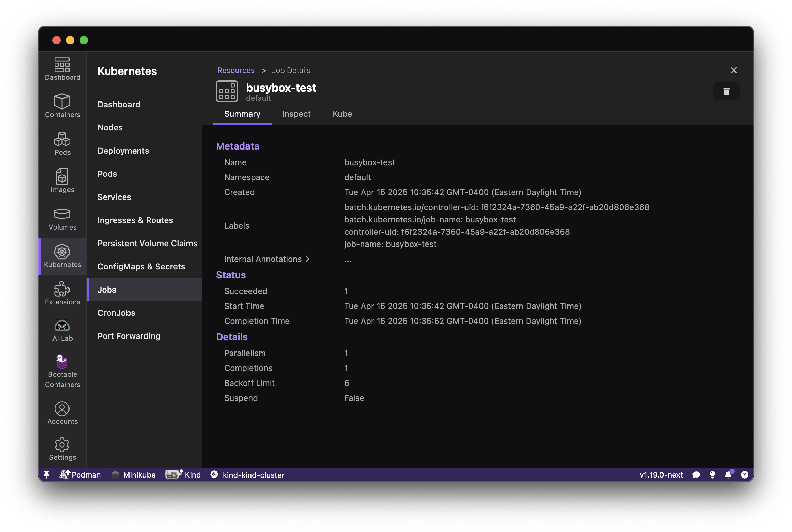Screen dimensions: 792x532
Task: Open the Containers sidebar section
Action: click(62, 106)
